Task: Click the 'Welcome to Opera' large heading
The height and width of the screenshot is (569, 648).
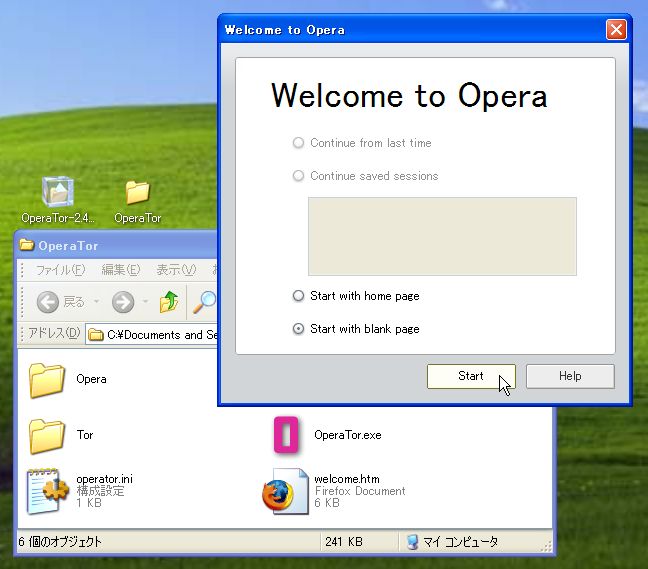Action: pyautogui.click(x=409, y=96)
